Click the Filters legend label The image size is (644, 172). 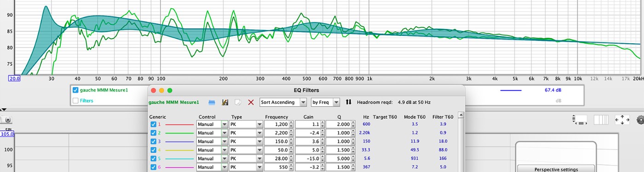click(86, 100)
